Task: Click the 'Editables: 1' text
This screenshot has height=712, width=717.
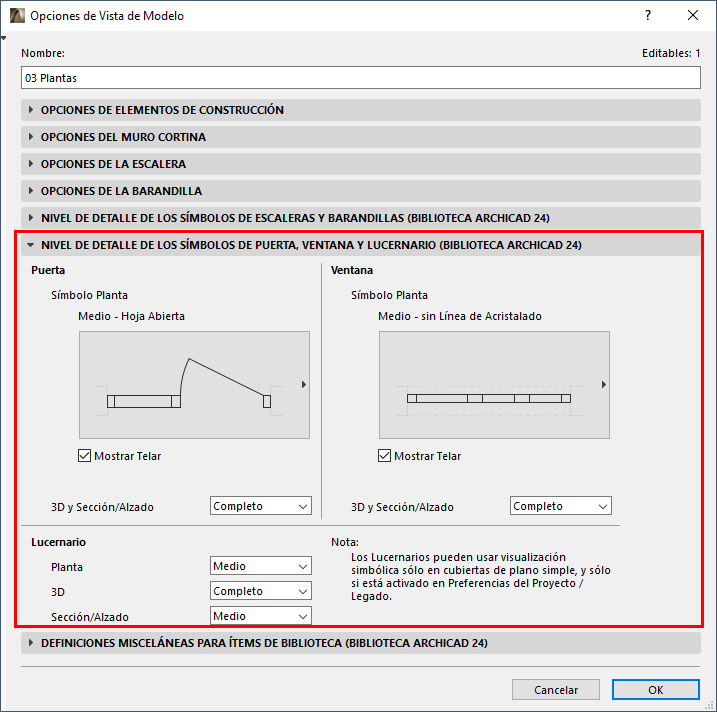Action: [671, 53]
